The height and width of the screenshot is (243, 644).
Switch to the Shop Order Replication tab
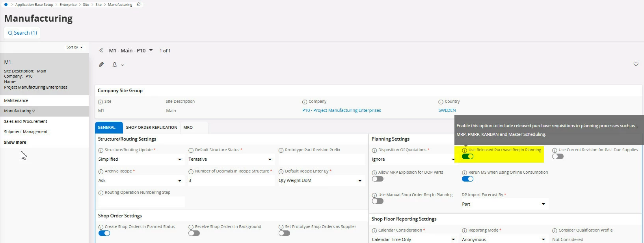point(151,128)
